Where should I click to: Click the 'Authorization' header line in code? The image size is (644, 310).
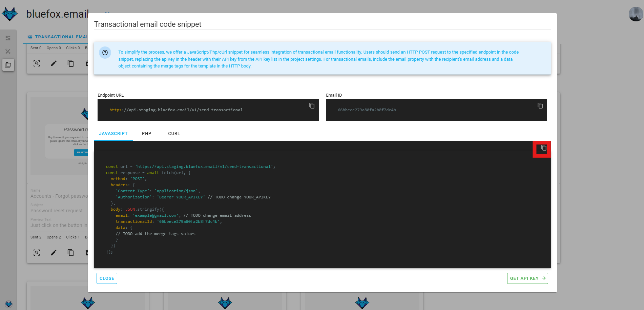pyautogui.click(x=193, y=197)
